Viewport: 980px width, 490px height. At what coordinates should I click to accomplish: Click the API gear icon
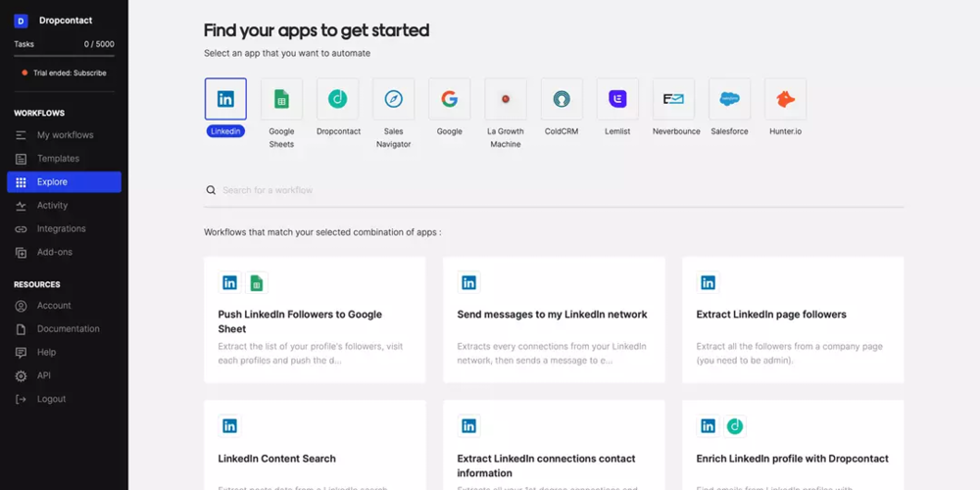pyautogui.click(x=22, y=376)
